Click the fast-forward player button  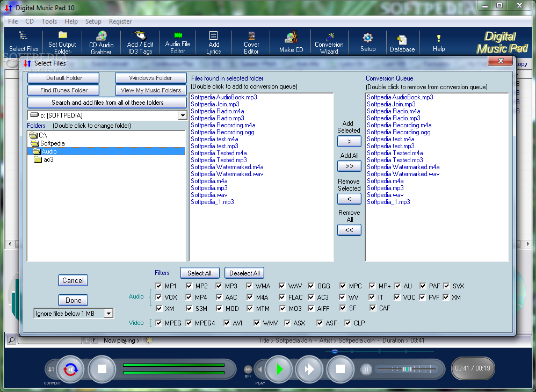309,369
